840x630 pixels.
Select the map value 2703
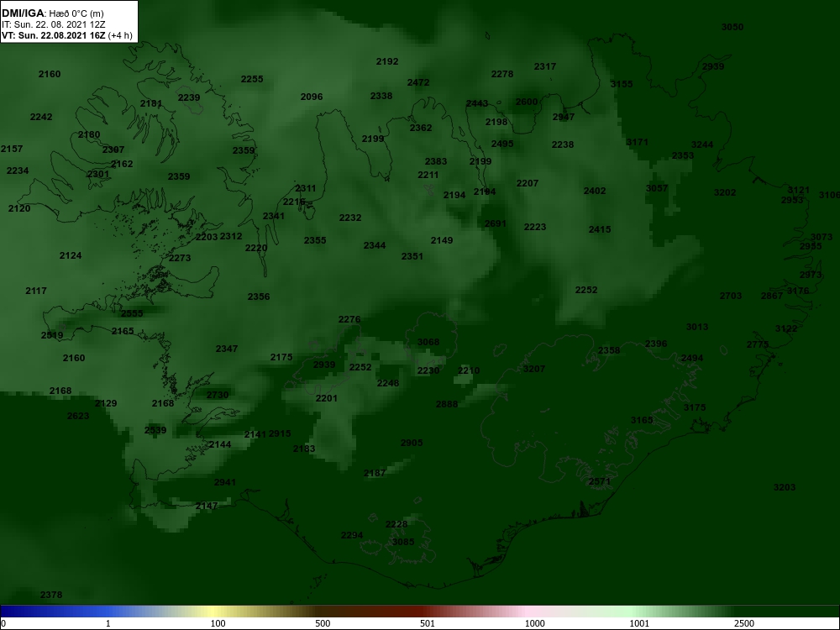[x=731, y=296]
